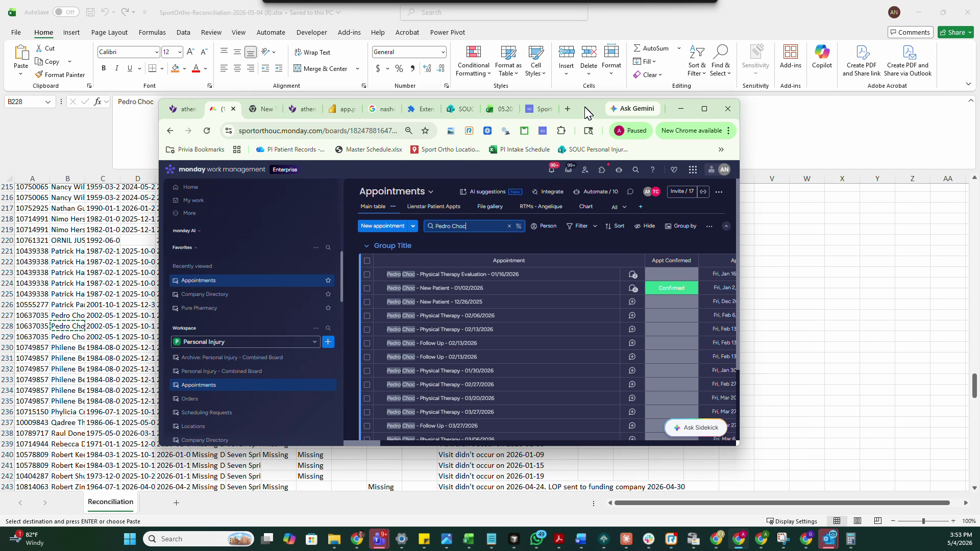Check Physical Therapy 01/30/2026 row checkbox
This screenshot has width=980, height=551.
366,371
